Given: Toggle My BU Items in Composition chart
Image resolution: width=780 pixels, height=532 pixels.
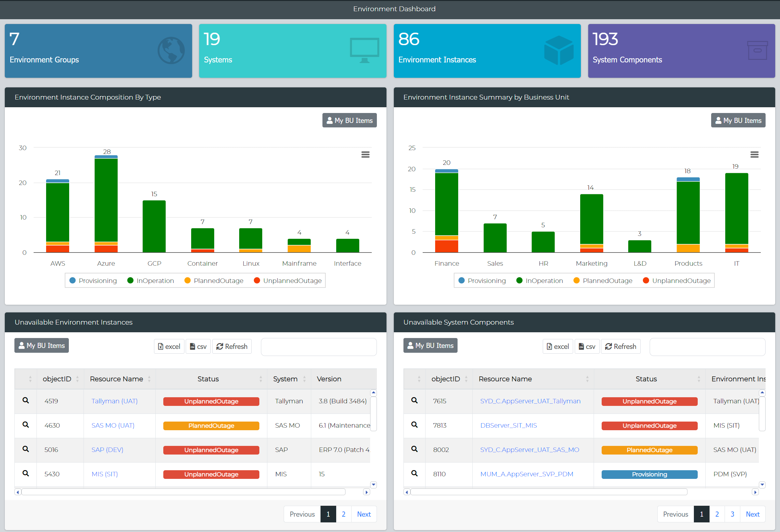Looking at the screenshot, I should click(349, 120).
